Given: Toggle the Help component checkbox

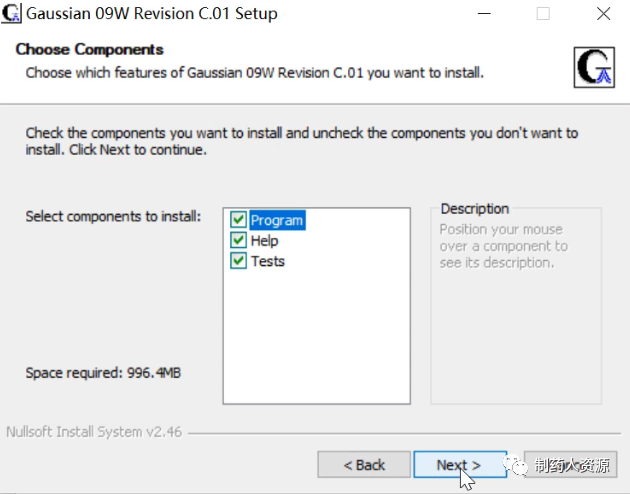Looking at the screenshot, I should (x=238, y=241).
